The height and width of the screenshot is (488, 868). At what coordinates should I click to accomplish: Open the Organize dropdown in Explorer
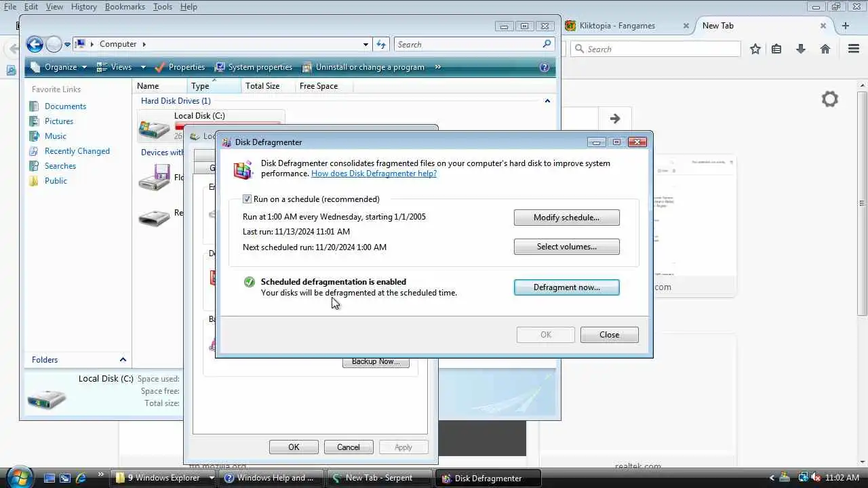coord(59,67)
